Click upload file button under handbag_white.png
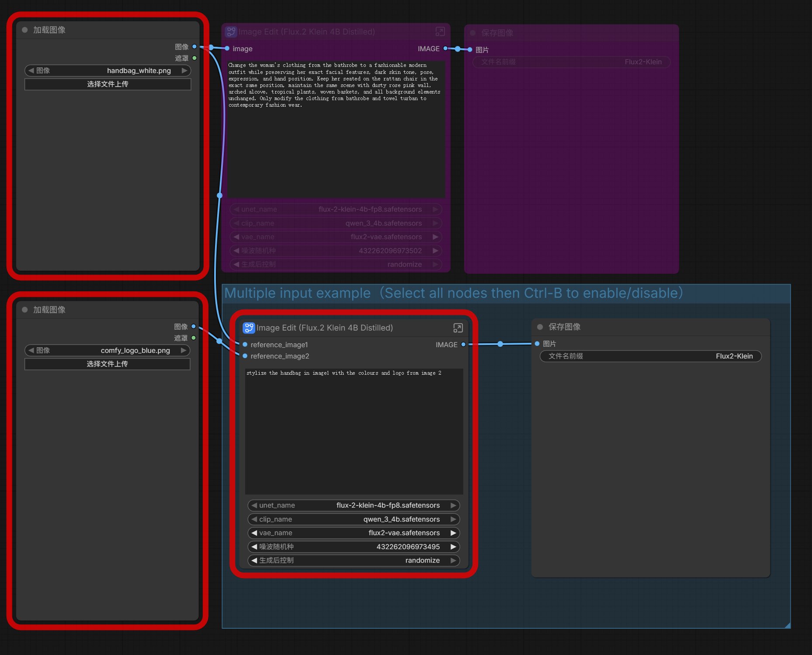The width and height of the screenshot is (812, 655). [x=108, y=84]
